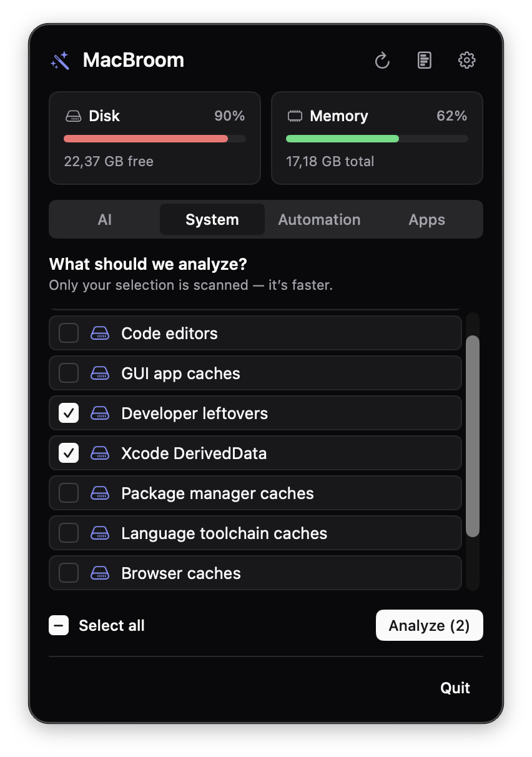
Task: Click drive icon beside Browser caches
Action: click(x=100, y=573)
